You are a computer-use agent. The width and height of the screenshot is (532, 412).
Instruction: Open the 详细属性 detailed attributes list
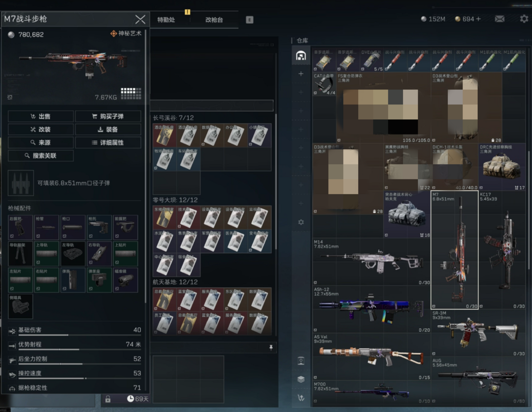(x=108, y=142)
